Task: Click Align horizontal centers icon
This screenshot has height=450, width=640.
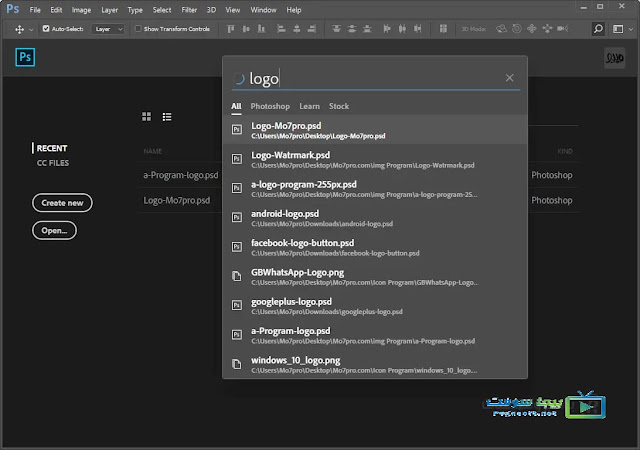Action: pyautogui.click(x=297, y=29)
